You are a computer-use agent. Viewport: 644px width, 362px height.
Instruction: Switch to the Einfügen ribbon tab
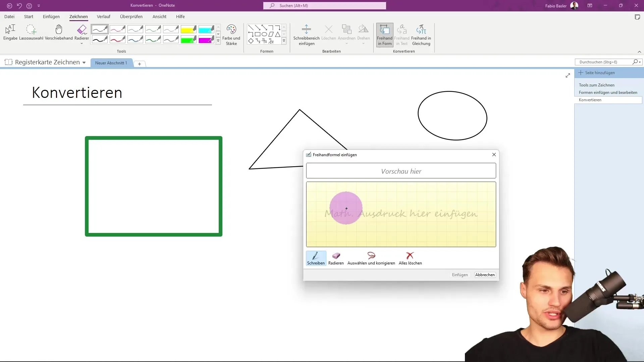51,16
